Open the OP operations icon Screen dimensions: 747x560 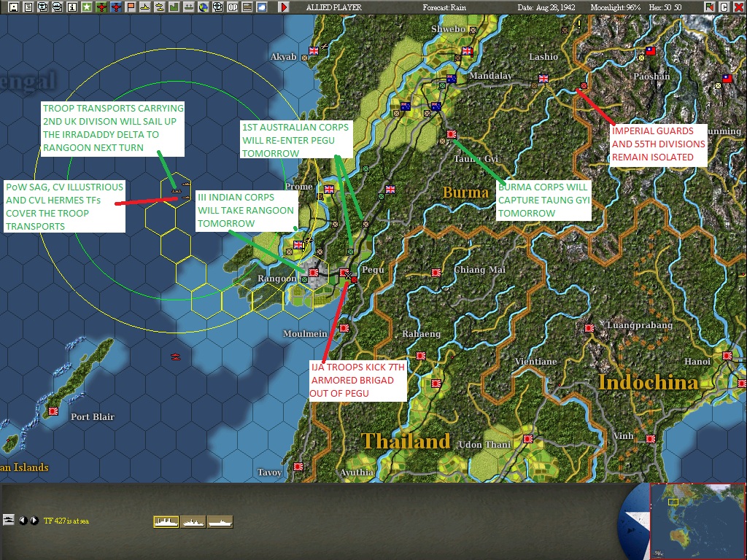point(233,7)
